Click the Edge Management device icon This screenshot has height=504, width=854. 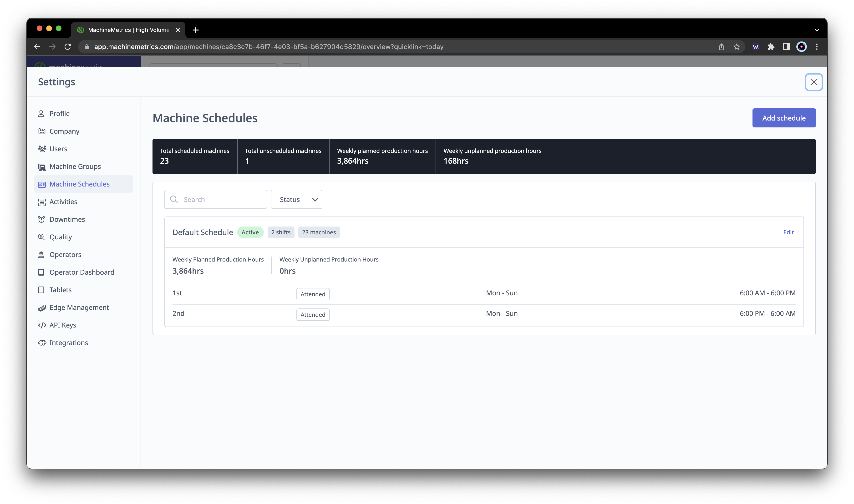(42, 308)
